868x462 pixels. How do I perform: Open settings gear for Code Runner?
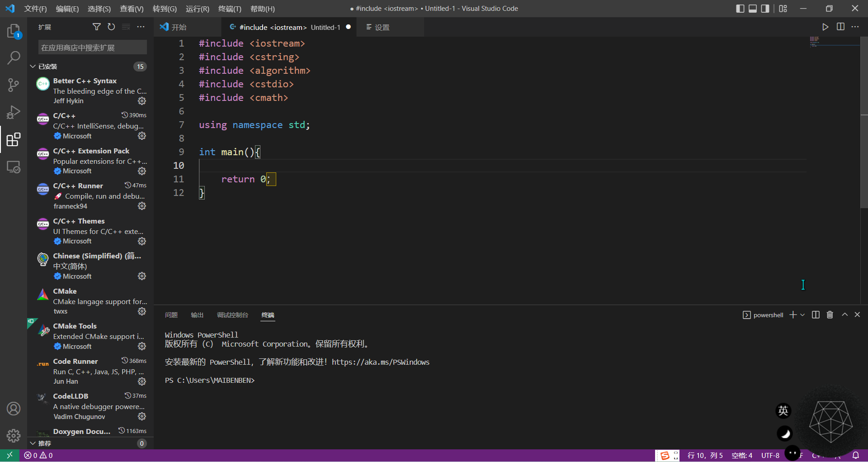(x=142, y=381)
